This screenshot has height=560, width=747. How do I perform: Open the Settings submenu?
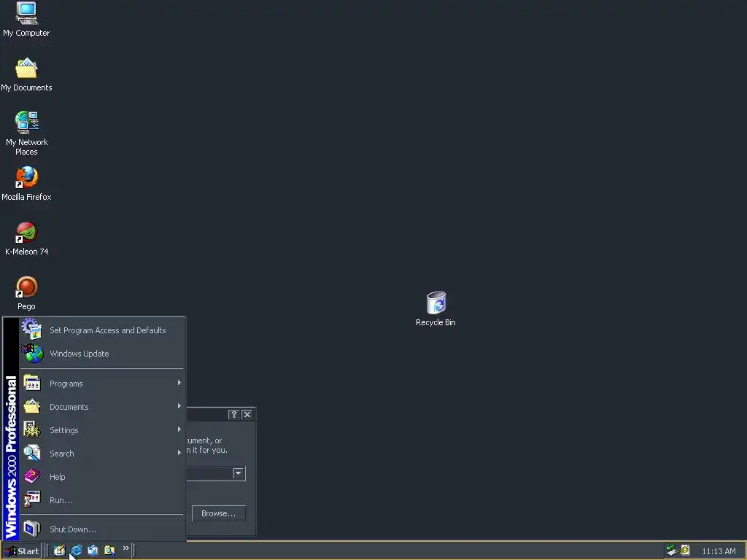tap(102, 430)
